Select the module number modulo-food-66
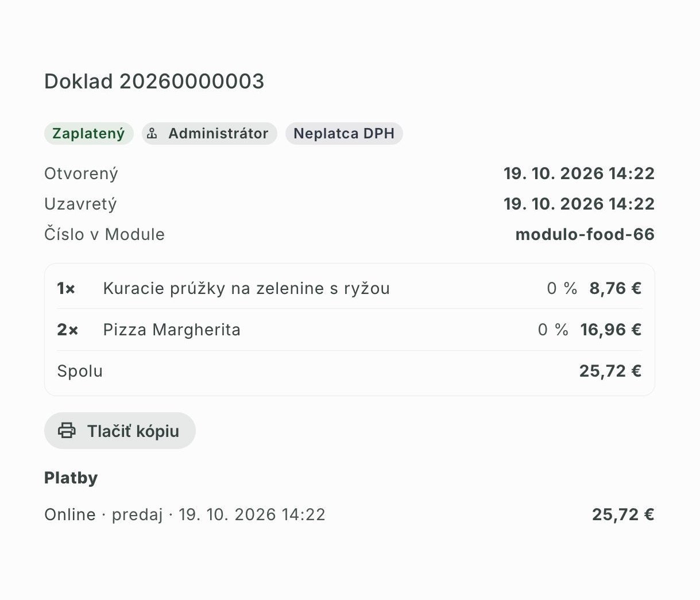This screenshot has width=700, height=600. (x=585, y=234)
